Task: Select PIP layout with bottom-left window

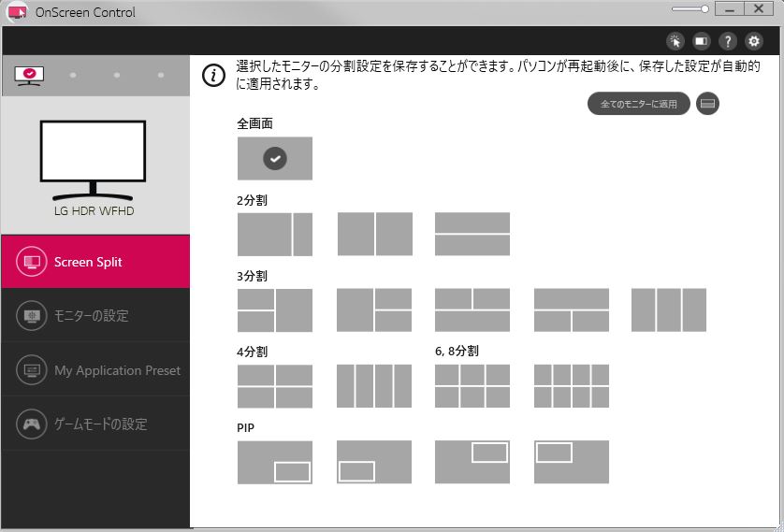Action: coord(374,462)
